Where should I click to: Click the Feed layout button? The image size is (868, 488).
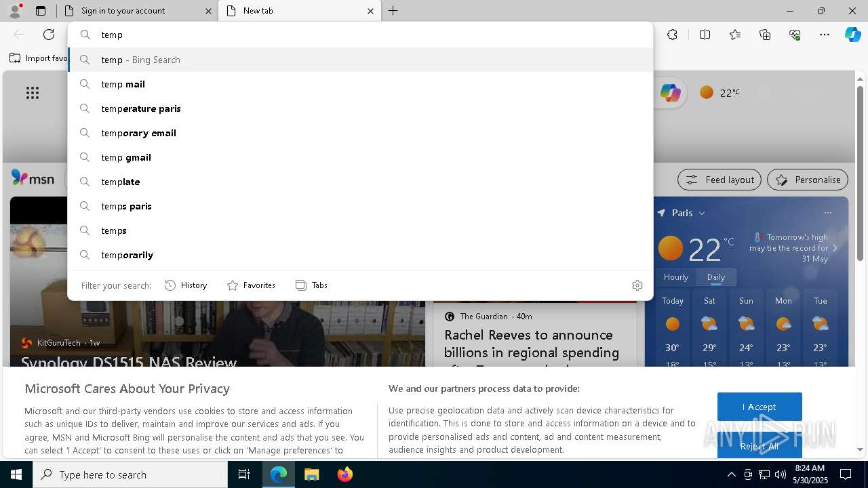pyautogui.click(x=719, y=180)
